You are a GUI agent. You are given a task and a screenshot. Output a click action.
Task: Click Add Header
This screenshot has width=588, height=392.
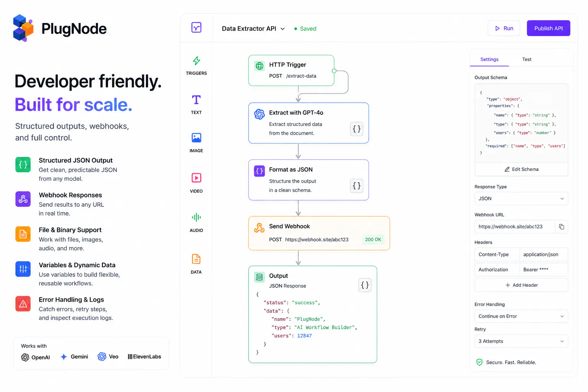coord(521,285)
